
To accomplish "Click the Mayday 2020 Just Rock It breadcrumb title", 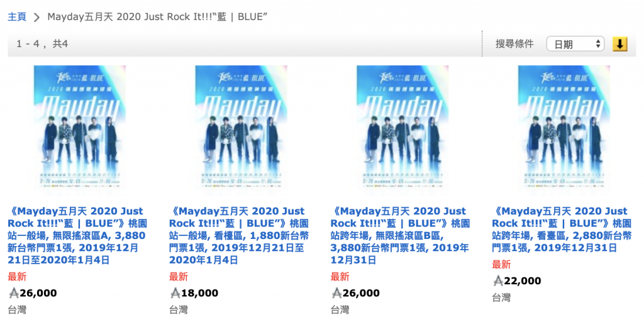I will [158, 16].
